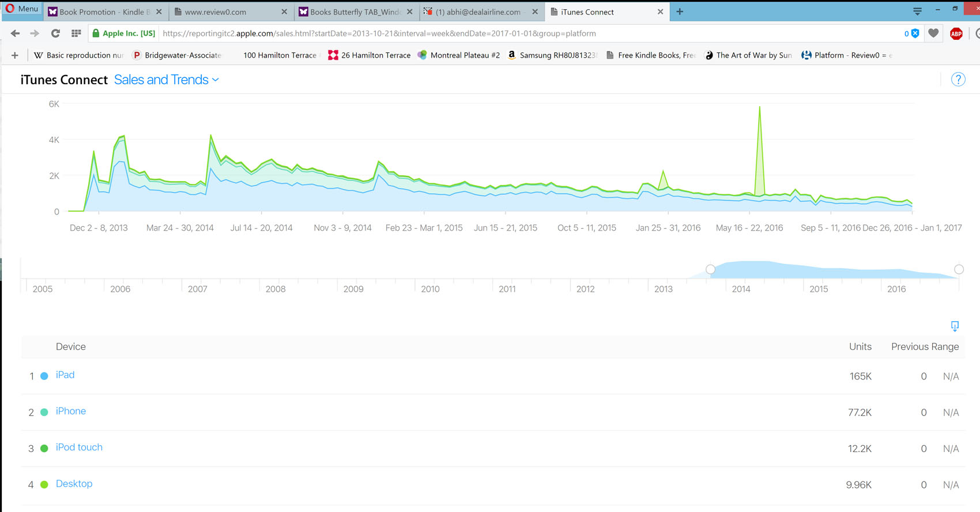980x512 pixels.
Task: Expand the Sales and Trends dropdown
Action: click(x=167, y=80)
